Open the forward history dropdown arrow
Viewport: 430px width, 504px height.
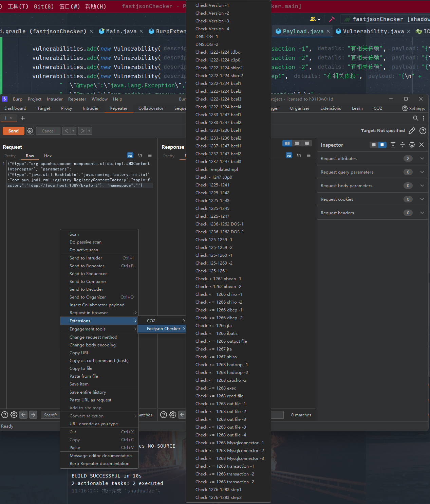(89, 131)
